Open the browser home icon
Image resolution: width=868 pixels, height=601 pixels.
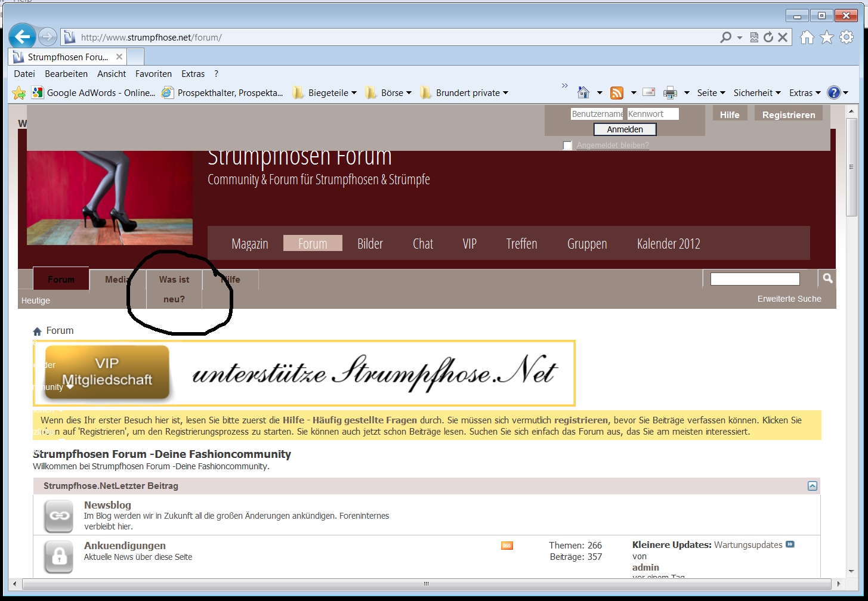pos(807,38)
